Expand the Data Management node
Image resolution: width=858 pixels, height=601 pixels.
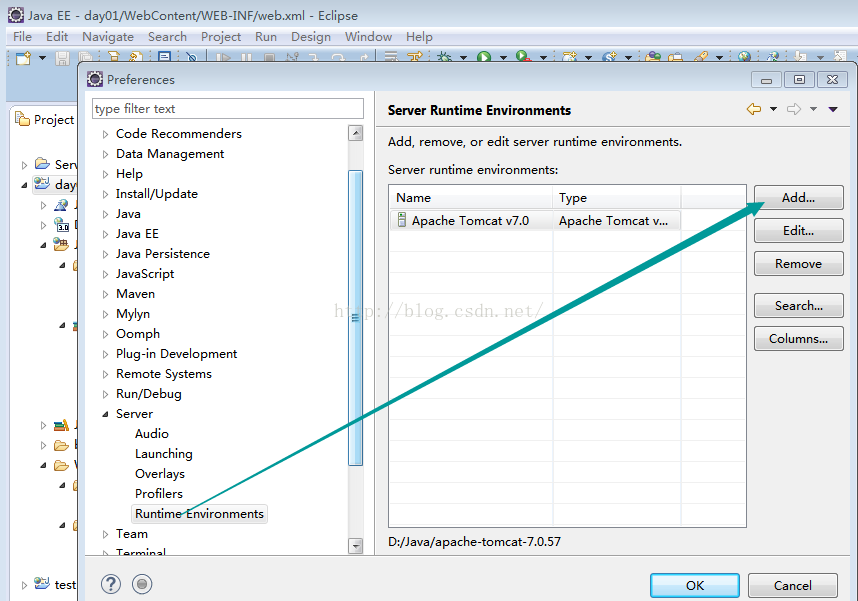[106, 154]
